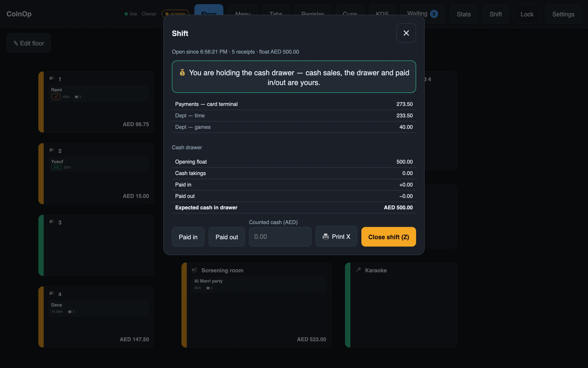Print the X report
This screenshot has height=368, width=588.
tap(336, 236)
